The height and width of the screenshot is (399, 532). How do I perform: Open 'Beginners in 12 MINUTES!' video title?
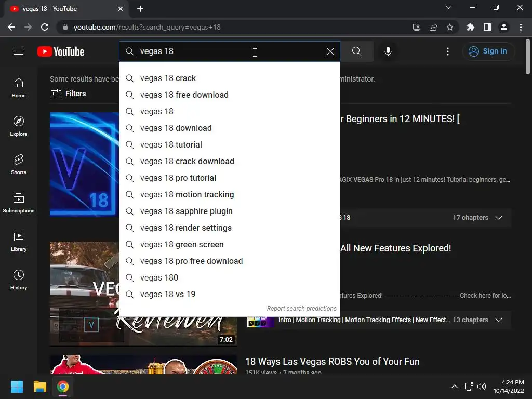(x=400, y=119)
